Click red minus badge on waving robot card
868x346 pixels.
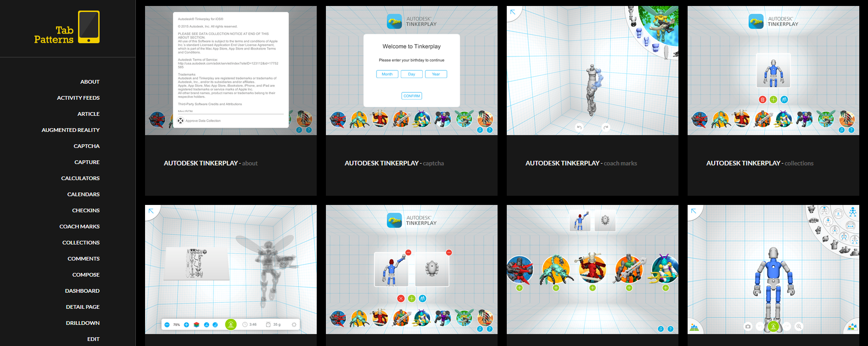(x=408, y=252)
